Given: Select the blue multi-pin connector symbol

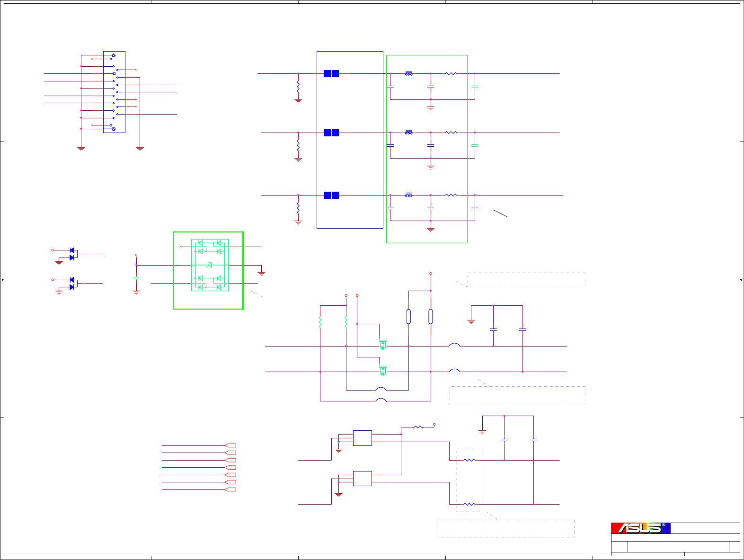Looking at the screenshot, I should pos(114,92).
